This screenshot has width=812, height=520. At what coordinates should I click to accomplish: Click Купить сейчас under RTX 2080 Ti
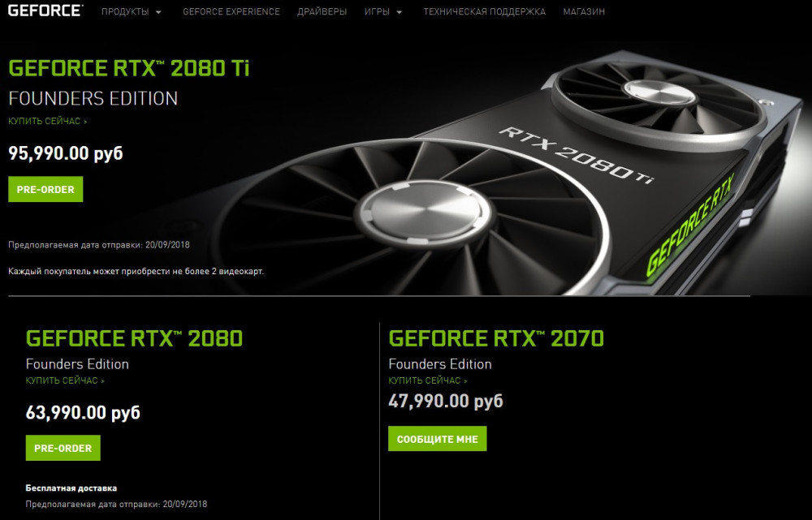coord(48,121)
